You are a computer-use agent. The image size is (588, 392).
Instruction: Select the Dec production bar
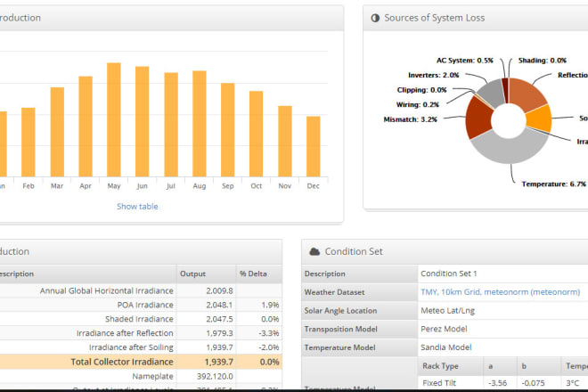click(313, 147)
